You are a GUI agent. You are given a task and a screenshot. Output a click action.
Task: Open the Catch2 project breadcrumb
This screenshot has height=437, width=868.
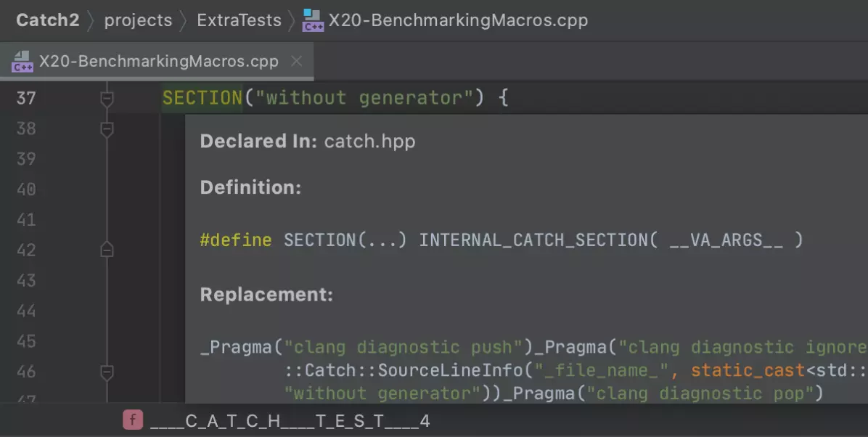click(48, 20)
